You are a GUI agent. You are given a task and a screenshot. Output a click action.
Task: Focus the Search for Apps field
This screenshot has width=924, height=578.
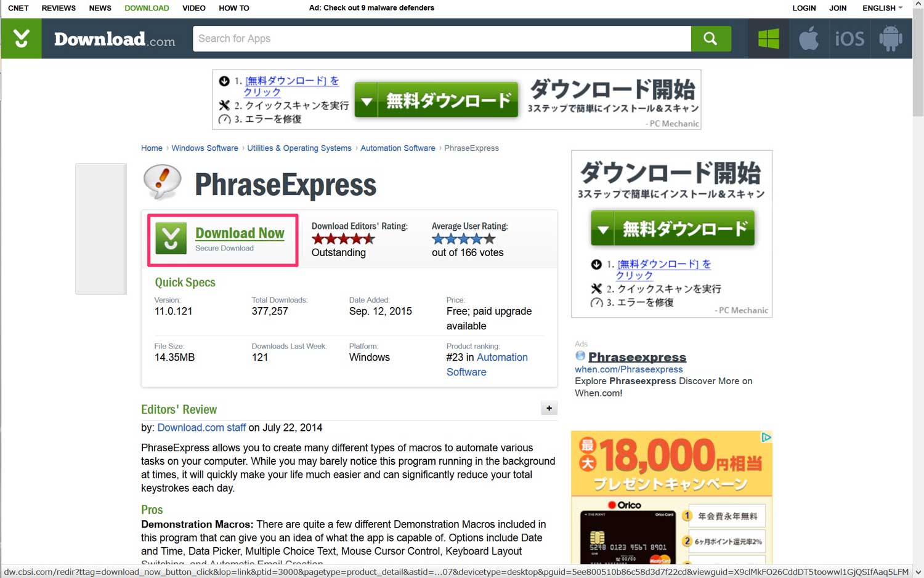click(442, 39)
